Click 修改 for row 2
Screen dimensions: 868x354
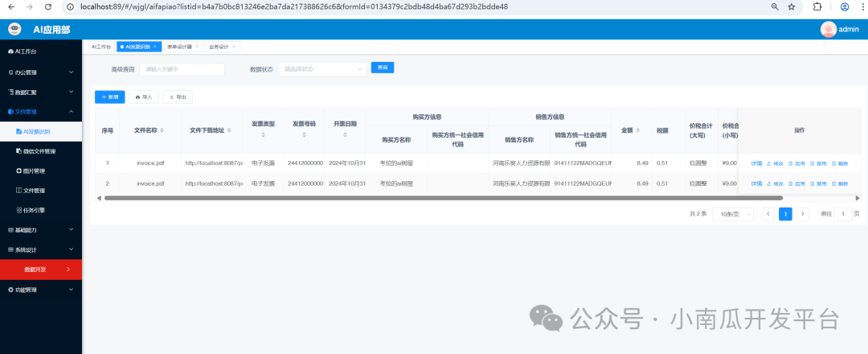click(775, 183)
